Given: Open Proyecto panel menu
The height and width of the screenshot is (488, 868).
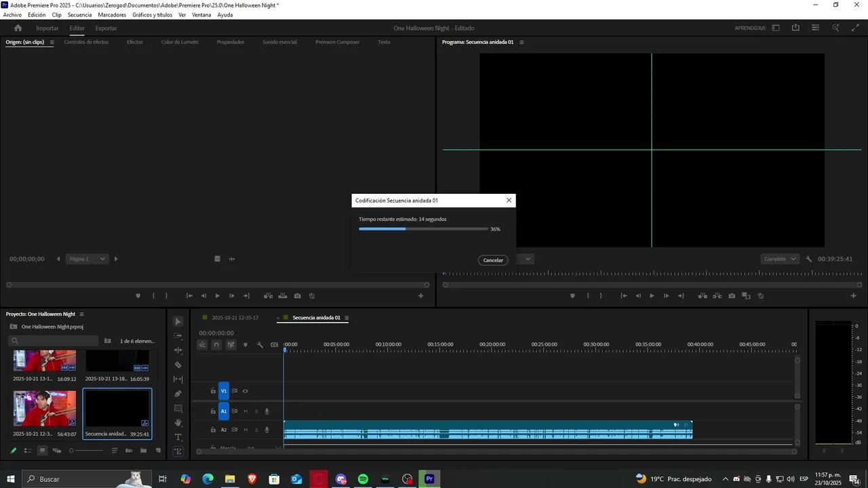Looking at the screenshot, I should click(x=82, y=314).
